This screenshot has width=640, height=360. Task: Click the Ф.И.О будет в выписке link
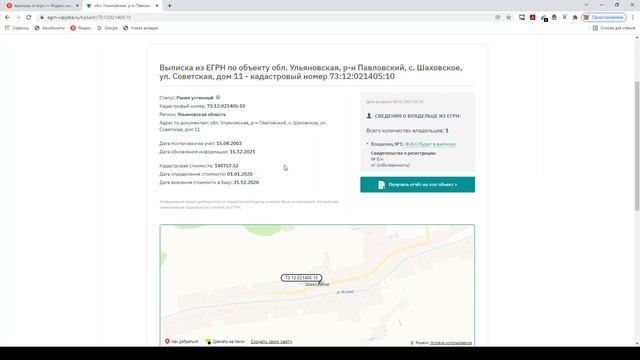coord(430,144)
